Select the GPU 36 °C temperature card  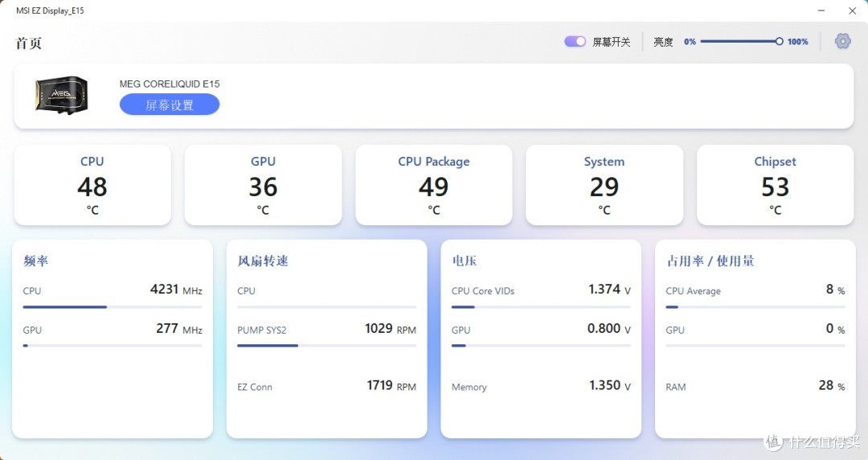[263, 185]
